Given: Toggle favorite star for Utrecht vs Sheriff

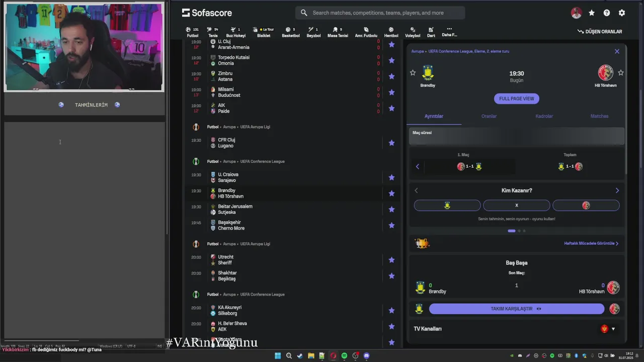Looking at the screenshot, I should click(x=391, y=260).
